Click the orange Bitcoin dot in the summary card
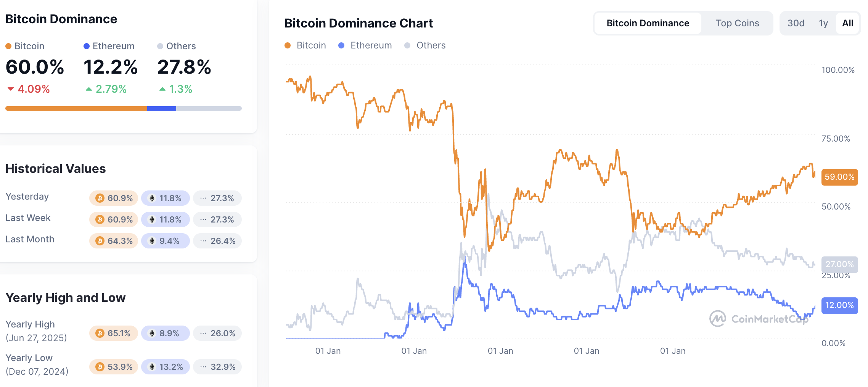The image size is (868, 387). click(x=9, y=46)
